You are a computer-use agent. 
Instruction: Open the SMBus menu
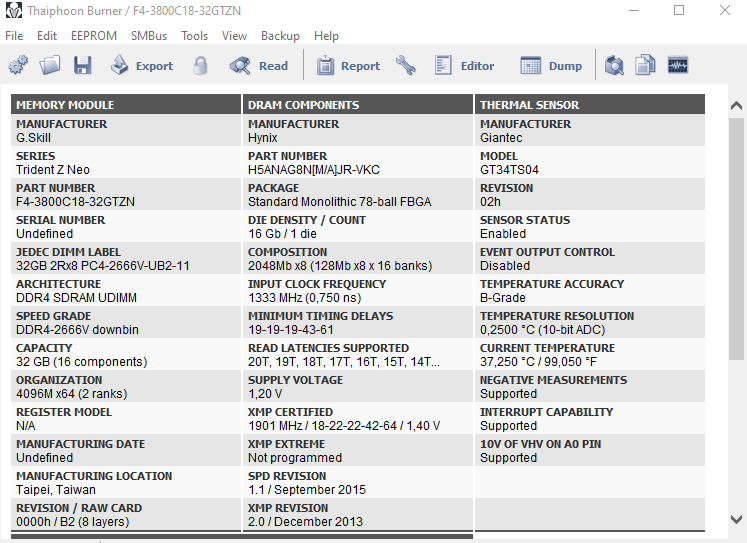[149, 36]
